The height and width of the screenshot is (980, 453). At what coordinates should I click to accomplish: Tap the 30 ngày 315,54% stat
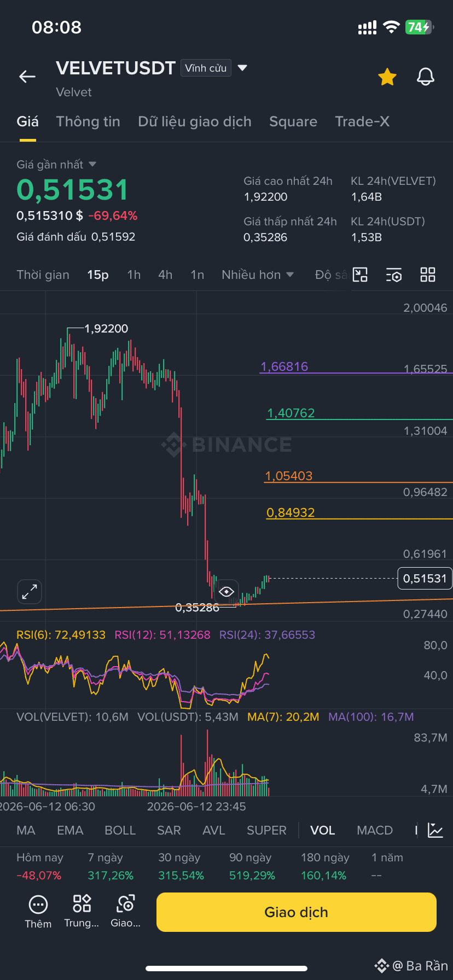point(181,866)
